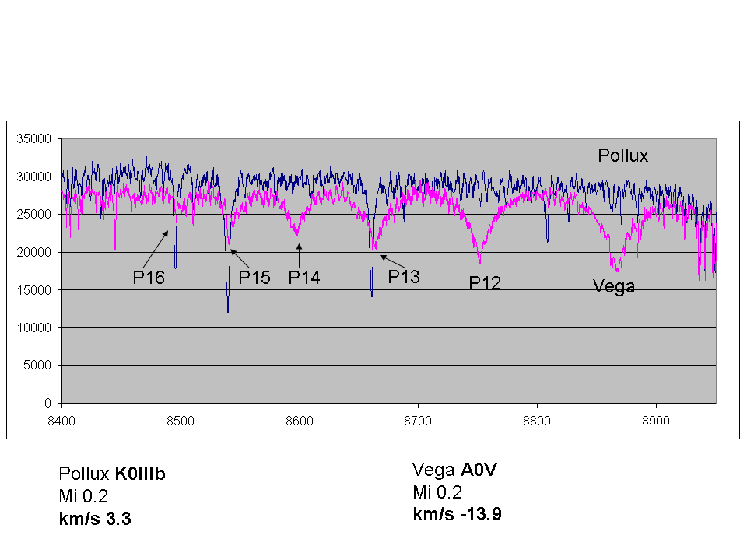Click 'Mi 0.2' in the Vega caption

click(437, 492)
